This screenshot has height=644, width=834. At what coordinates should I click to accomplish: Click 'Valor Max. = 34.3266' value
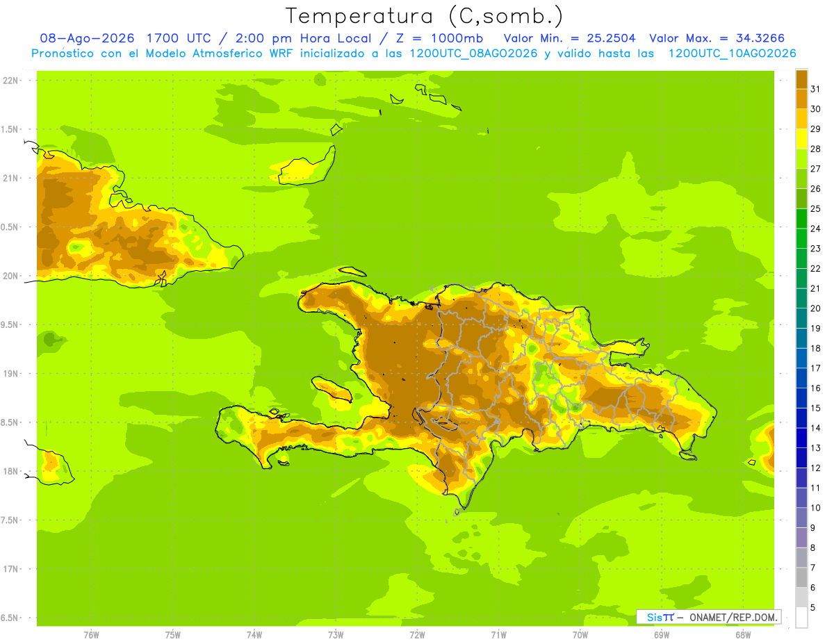click(717, 38)
